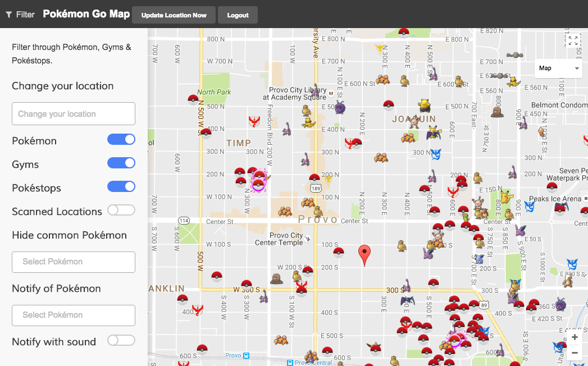Screen dimensions: 588x366
Task: Click the Provo transit station icon
Action: [x=246, y=355]
